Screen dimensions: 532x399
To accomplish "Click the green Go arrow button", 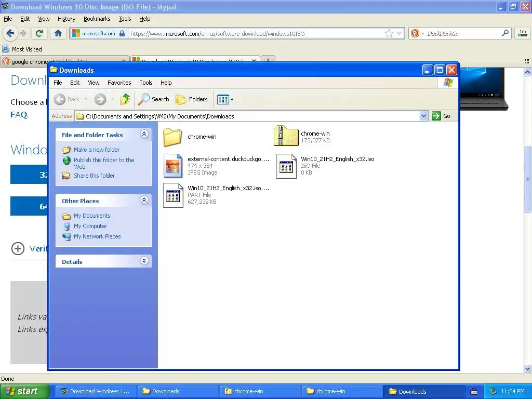I will [x=436, y=116].
